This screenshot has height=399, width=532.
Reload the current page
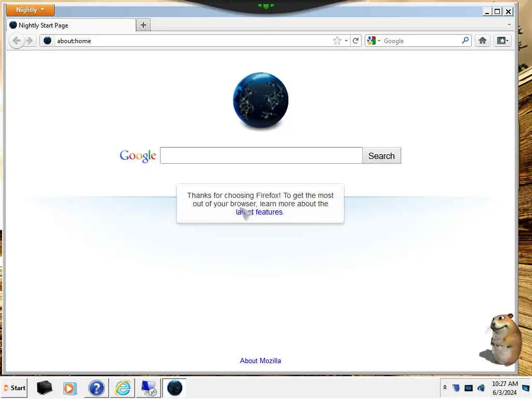(x=355, y=41)
